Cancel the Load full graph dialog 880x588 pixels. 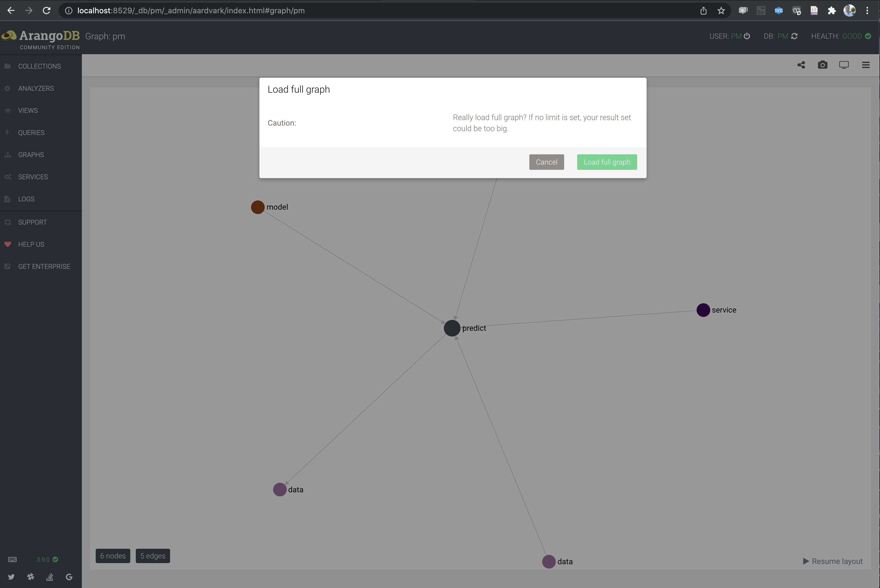pyautogui.click(x=546, y=162)
